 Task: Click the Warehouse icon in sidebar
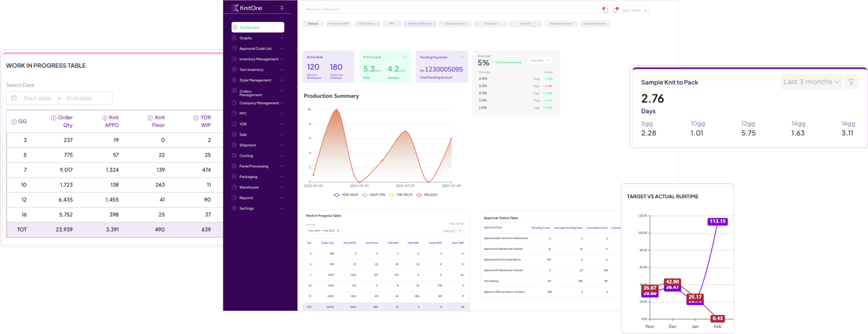[x=234, y=187]
